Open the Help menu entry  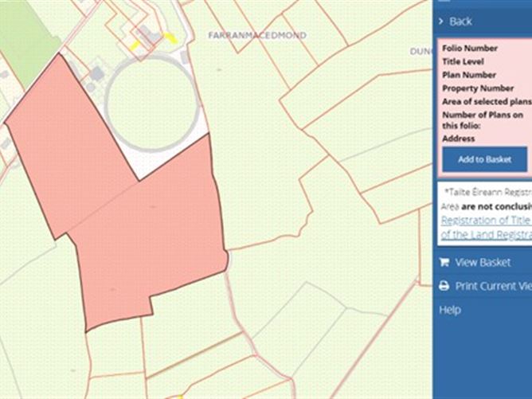click(450, 310)
